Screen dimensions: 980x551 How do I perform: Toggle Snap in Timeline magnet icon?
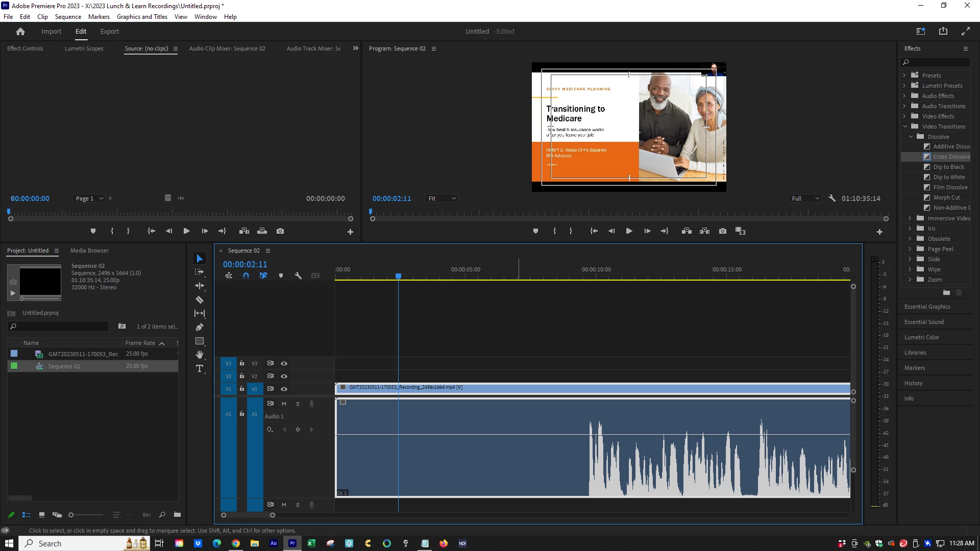pyautogui.click(x=246, y=275)
